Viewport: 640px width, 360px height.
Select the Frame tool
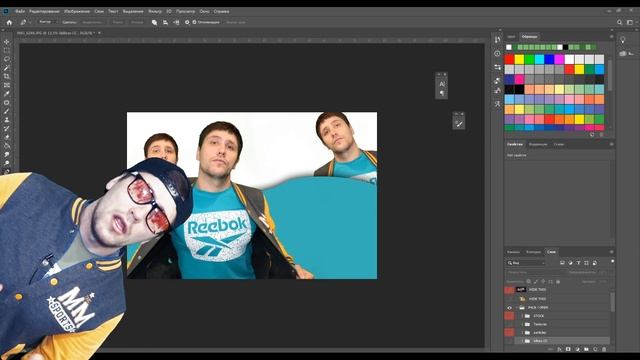[7, 85]
